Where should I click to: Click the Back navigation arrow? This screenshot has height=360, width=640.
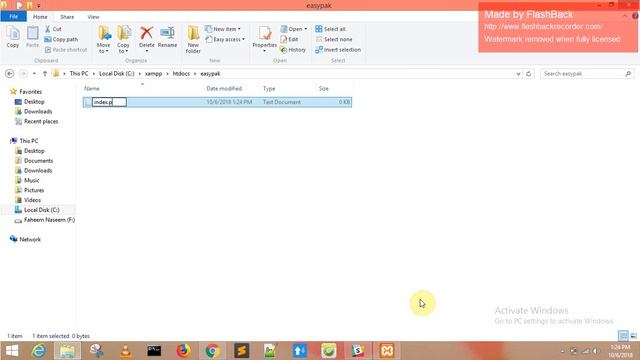coord(9,73)
